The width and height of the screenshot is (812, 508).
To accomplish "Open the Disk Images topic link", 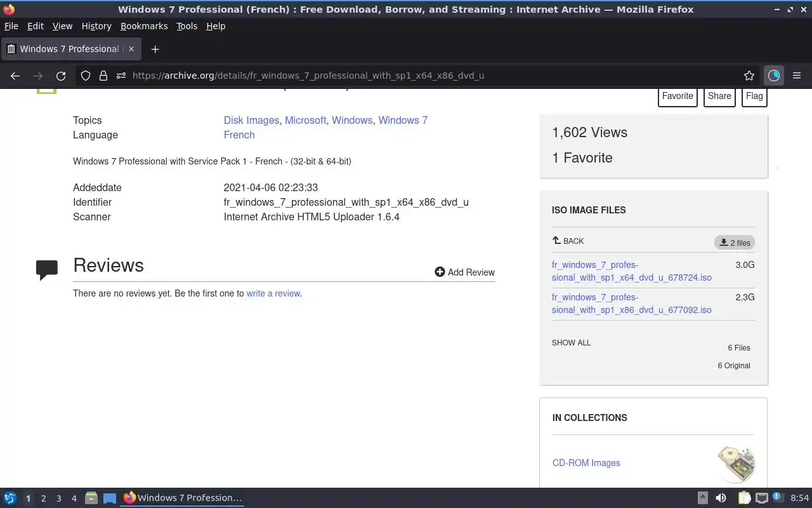I will pos(251,120).
